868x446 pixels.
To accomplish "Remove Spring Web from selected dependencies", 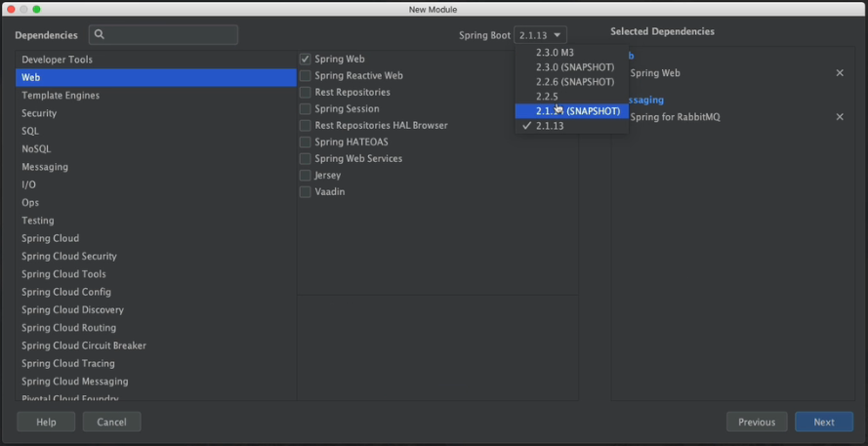I will pos(840,73).
